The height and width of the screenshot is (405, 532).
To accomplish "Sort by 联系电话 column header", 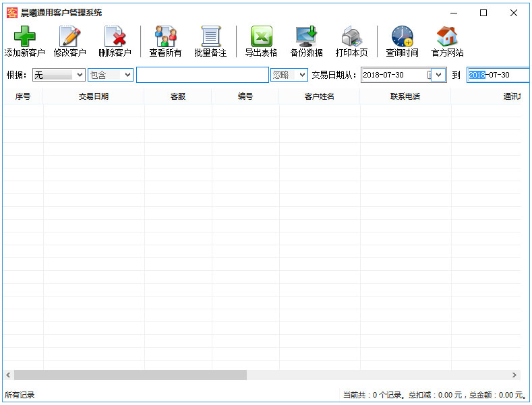I will pyautogui.click(x=405, y=96).
